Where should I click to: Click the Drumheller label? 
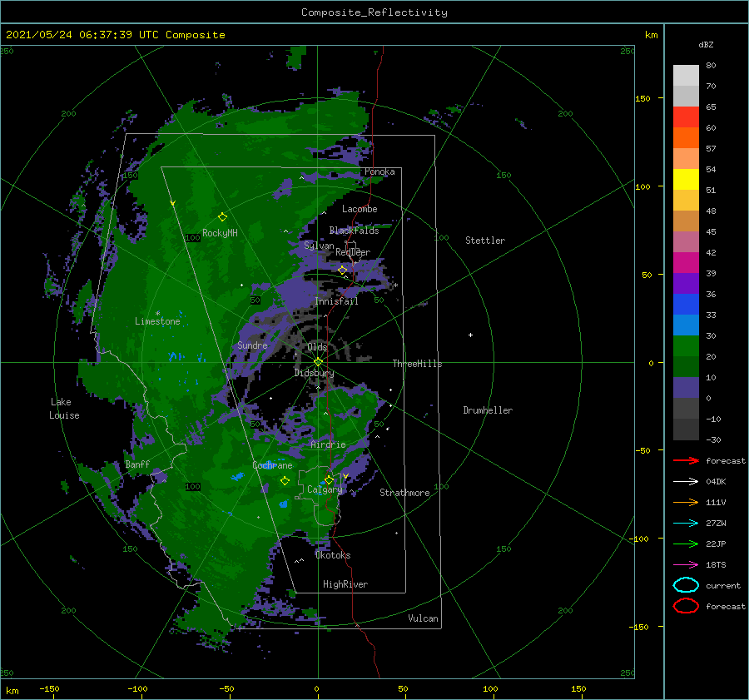pos(488,410)
